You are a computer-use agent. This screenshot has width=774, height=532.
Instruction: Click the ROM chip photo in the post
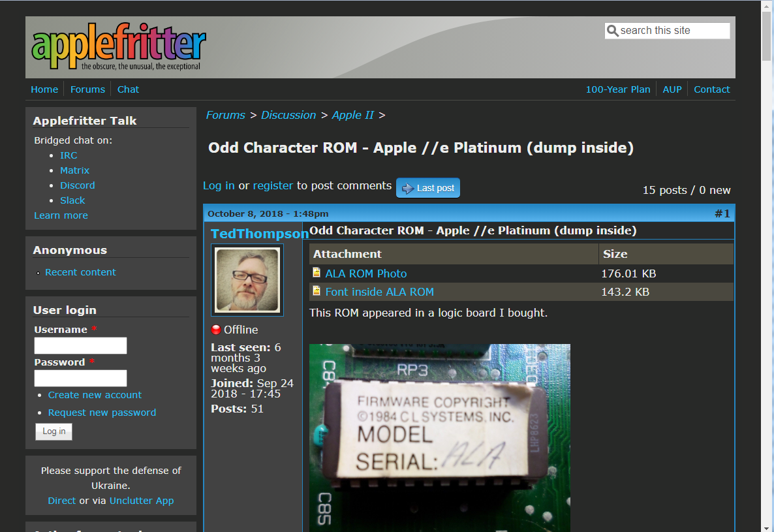[439, 438]
